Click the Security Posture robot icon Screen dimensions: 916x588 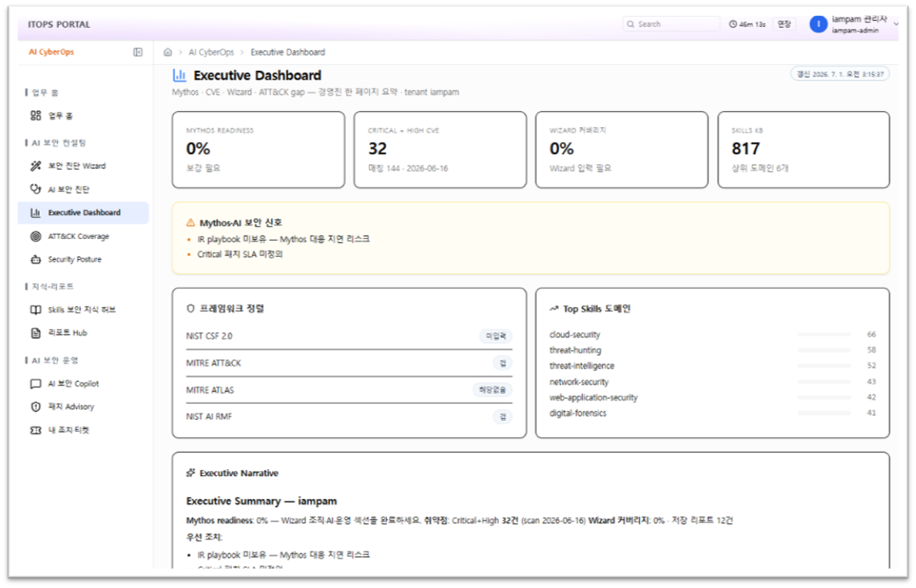pos(35,259)
